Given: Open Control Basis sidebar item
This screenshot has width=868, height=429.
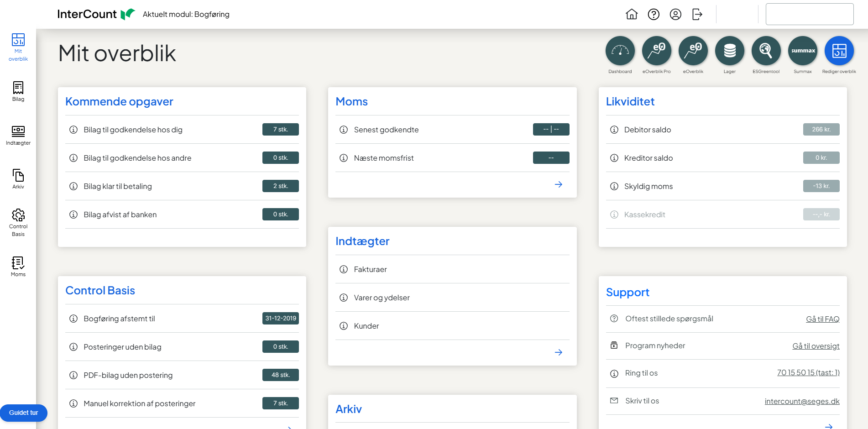Looking at the screenshot, I should (x=18, y=222).
